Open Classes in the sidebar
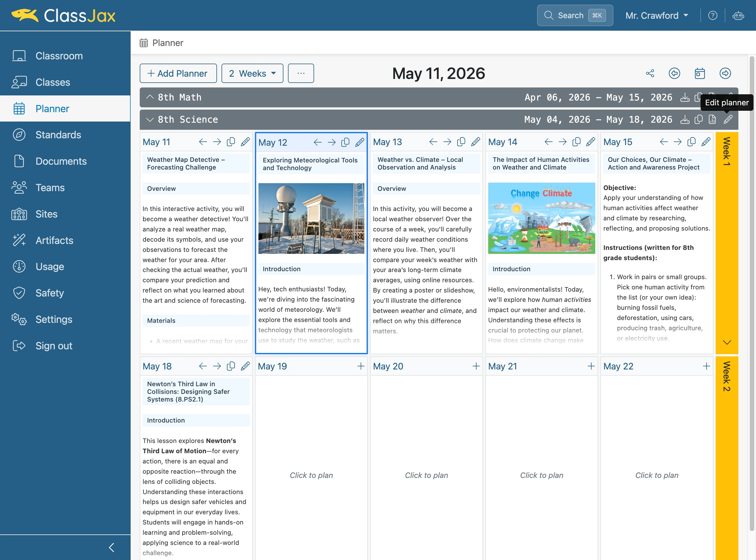This screenshot has width=756, height=560. (65, 82)
